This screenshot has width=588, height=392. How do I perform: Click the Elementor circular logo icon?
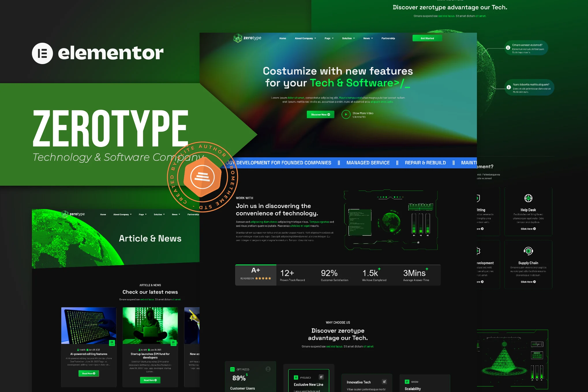click(x=42, y=53)
